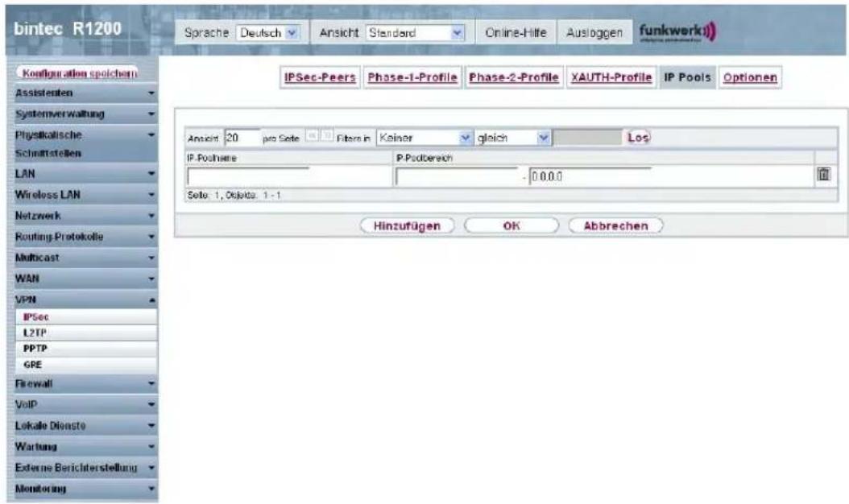Expand the WAN menu
This screenshot has height=504, width=849.
click(85, 279)
